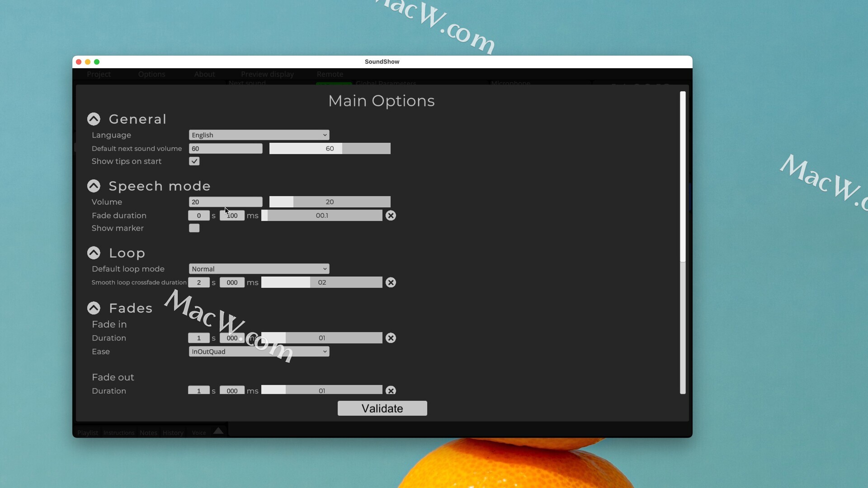This screenshot has height=488, width=868.
Task: Switch to the History tab
Action: click(173, 432)
